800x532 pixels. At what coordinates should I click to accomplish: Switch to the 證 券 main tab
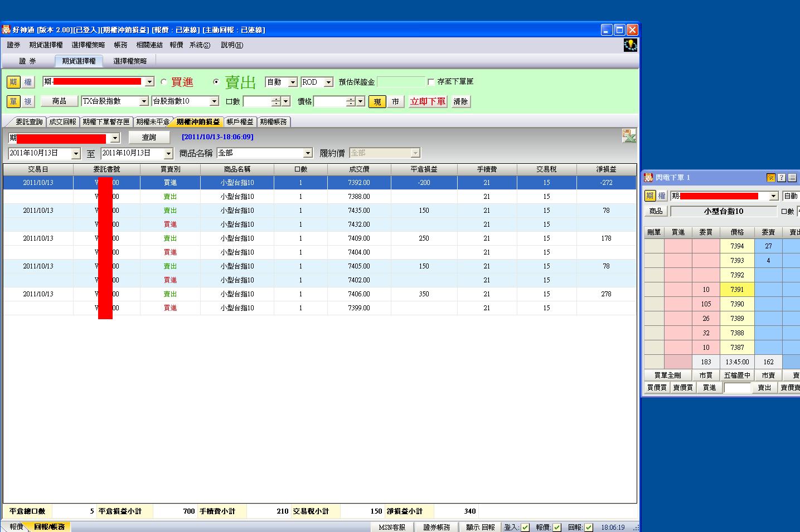point(27,61)
